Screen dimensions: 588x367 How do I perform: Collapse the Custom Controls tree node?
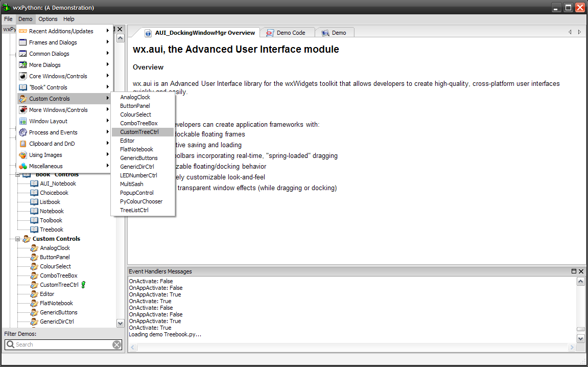(18, 239)
